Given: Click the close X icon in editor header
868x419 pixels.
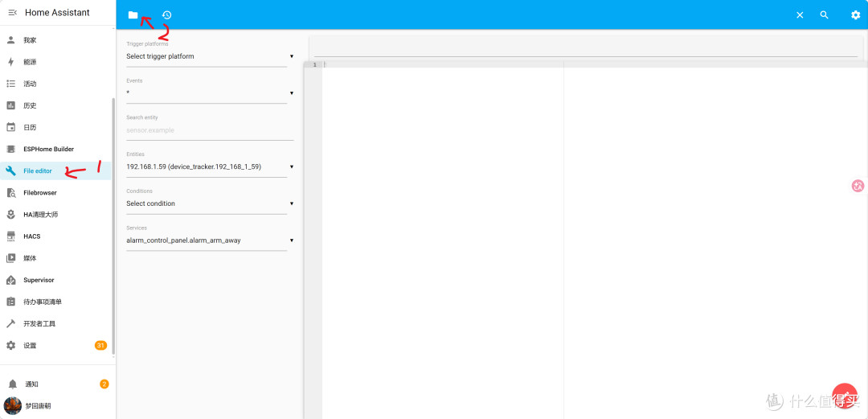Looking at the screenshot, I should [800, 15].
